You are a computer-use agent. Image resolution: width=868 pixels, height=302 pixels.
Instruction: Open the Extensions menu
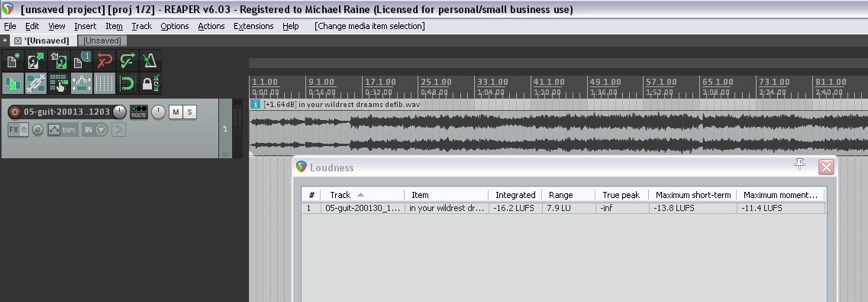pos(253,26)
